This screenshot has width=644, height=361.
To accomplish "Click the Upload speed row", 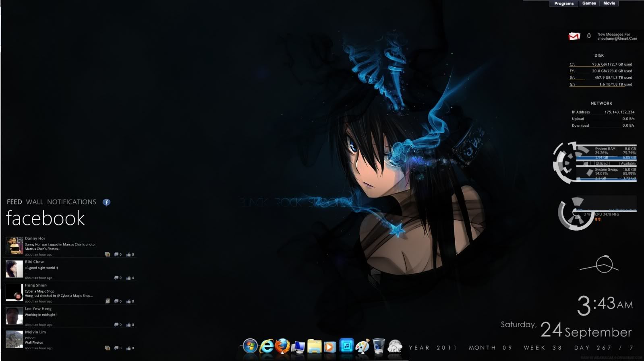I will 603,119.
